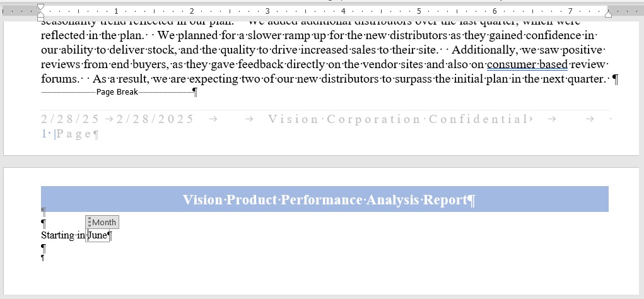
Task: Click the Left Indent square marker on ruler
Action: pyautogui.click(x=40, y=18)
